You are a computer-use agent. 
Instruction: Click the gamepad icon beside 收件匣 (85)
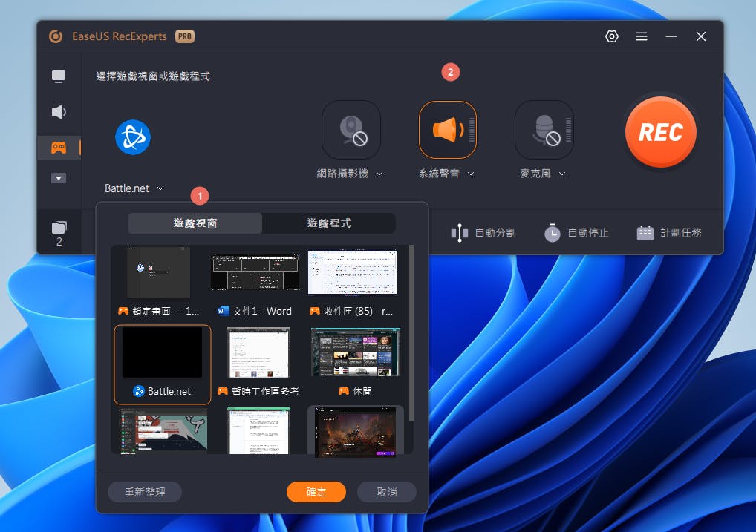point(315,311)
